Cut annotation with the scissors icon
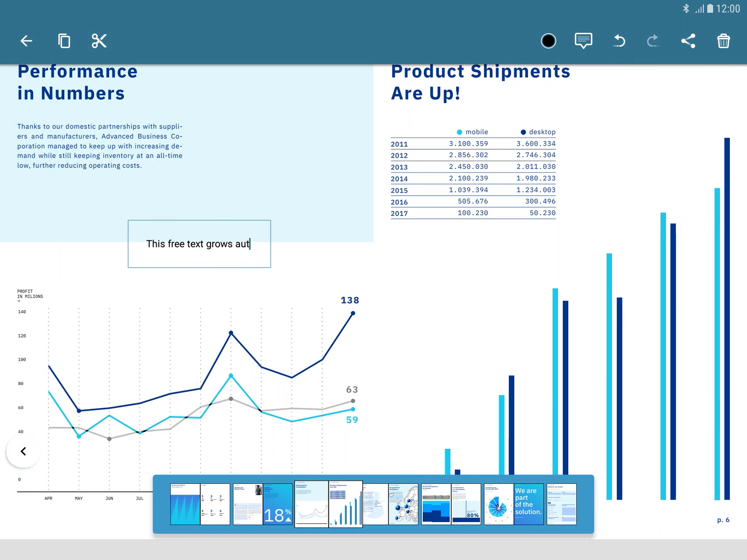 point(99,41)
